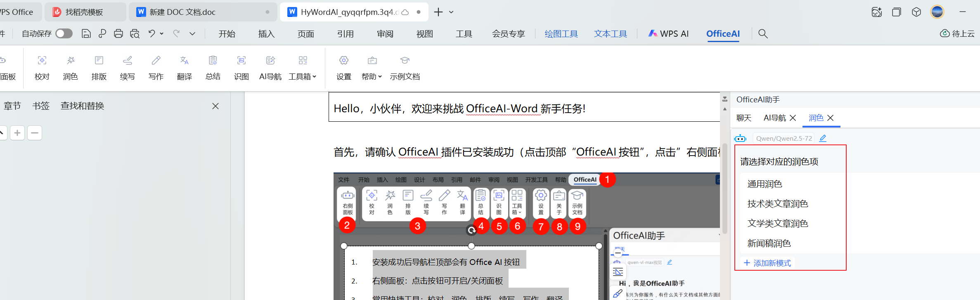Open the 审阅 ribbon tab
980x300 pixels.
point(385,34)
